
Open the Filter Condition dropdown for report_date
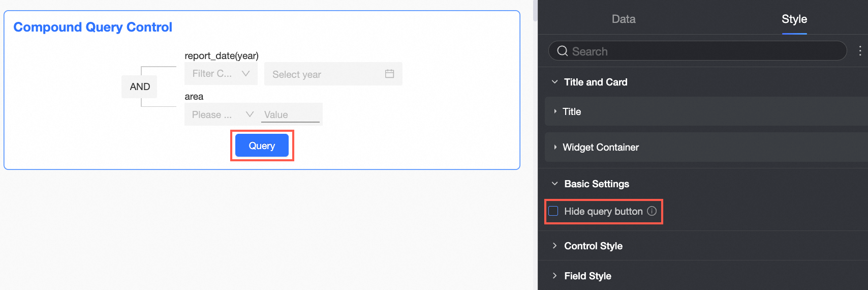tap(221, 74)
